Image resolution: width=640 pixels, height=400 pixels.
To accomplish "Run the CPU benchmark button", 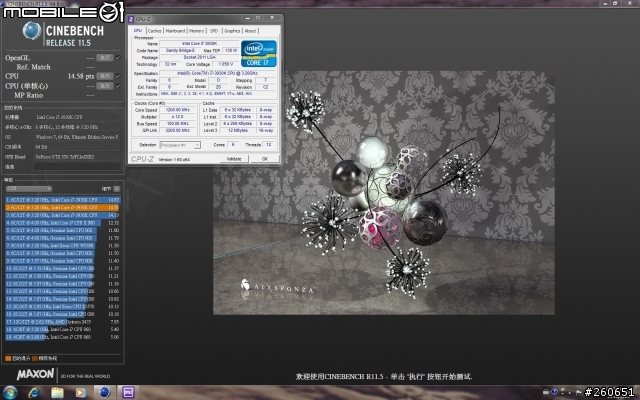I will click(x=104, y=76).
